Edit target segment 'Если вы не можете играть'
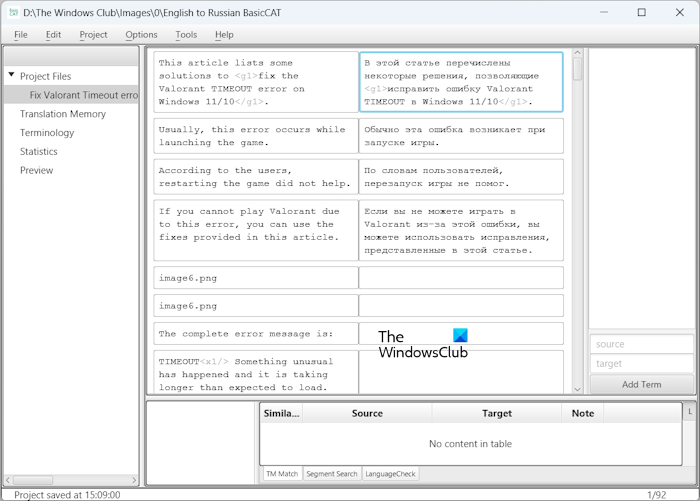This screenshot has width=700, height=501. [x=461, y=230]
